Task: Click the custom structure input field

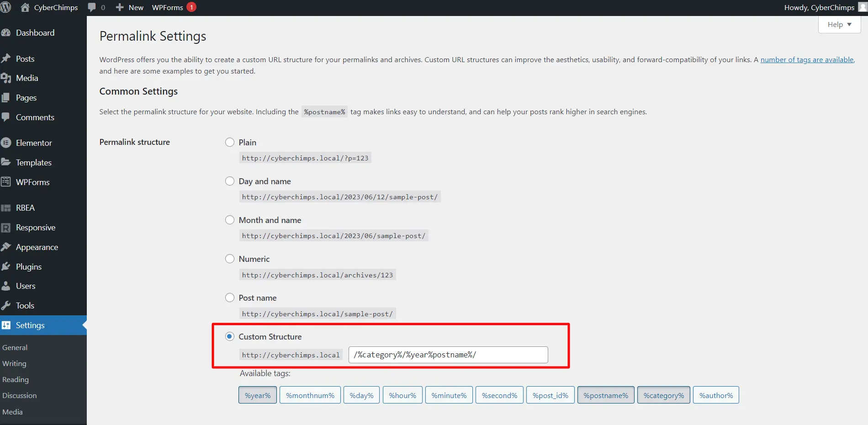Action: 448,355
